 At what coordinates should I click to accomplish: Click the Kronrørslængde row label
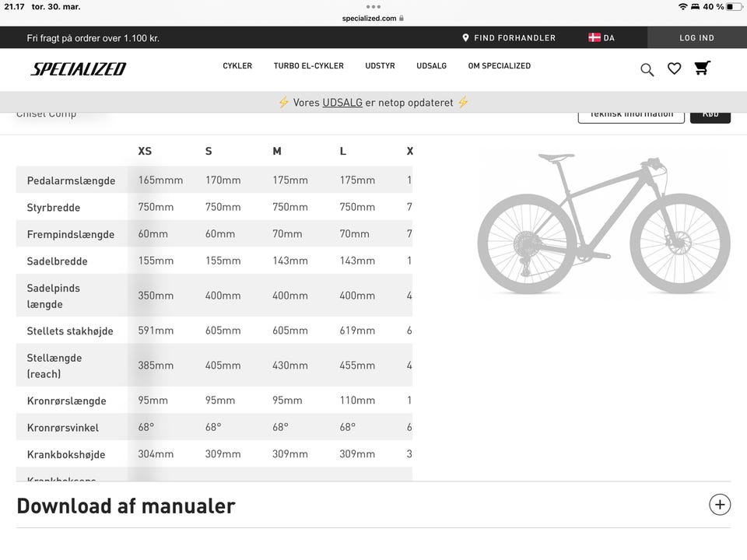[67, 401]
